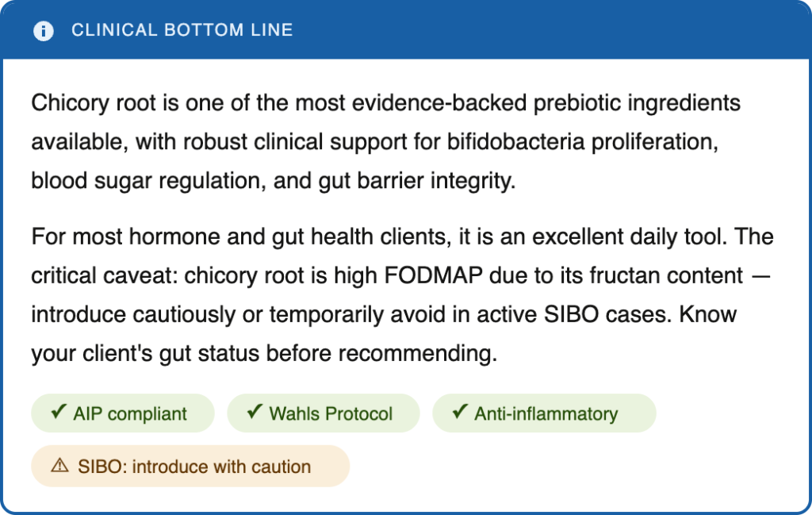The height and width of the screenshot is (515, 812).
Task: Click the checkmark beside Wahls Protocol
Action: coord(255,413)
